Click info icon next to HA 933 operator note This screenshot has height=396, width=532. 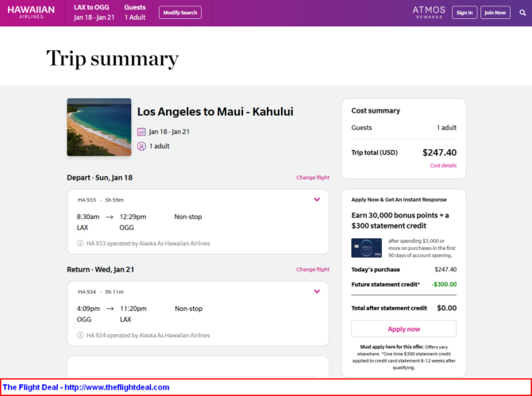coord(80,244)
